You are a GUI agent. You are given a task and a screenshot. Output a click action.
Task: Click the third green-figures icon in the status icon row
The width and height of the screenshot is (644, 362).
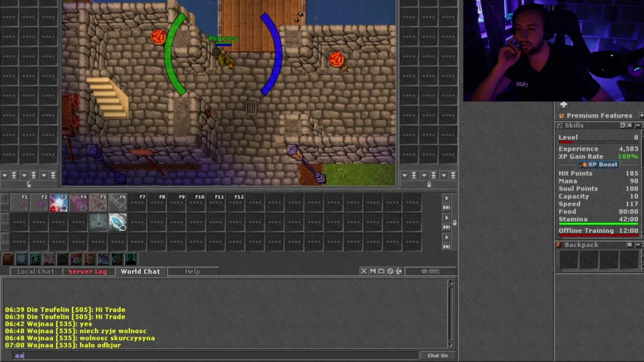coord(35,259)
